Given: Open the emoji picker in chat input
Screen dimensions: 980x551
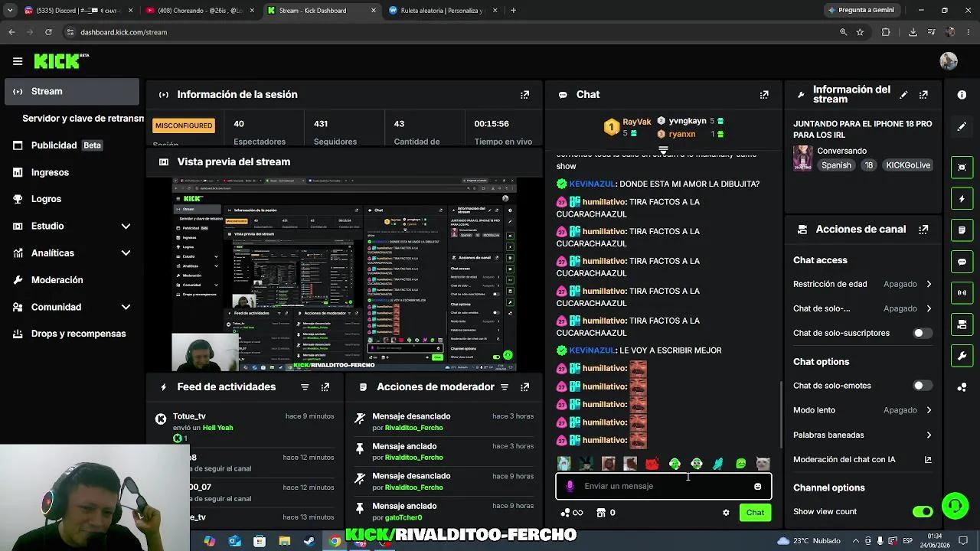Looking at the screenshot, I should (757, 487).
